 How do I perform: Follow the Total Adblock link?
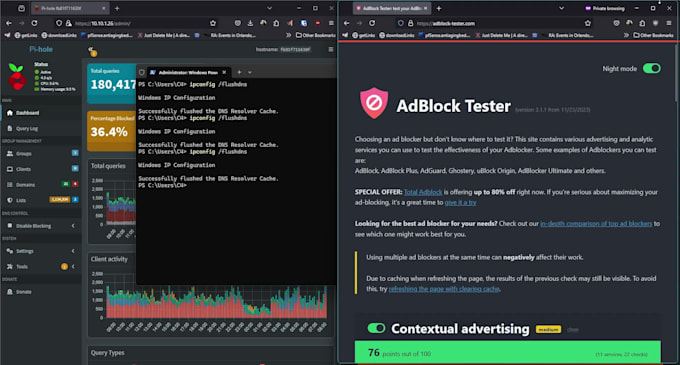click(x=423, y=192)
